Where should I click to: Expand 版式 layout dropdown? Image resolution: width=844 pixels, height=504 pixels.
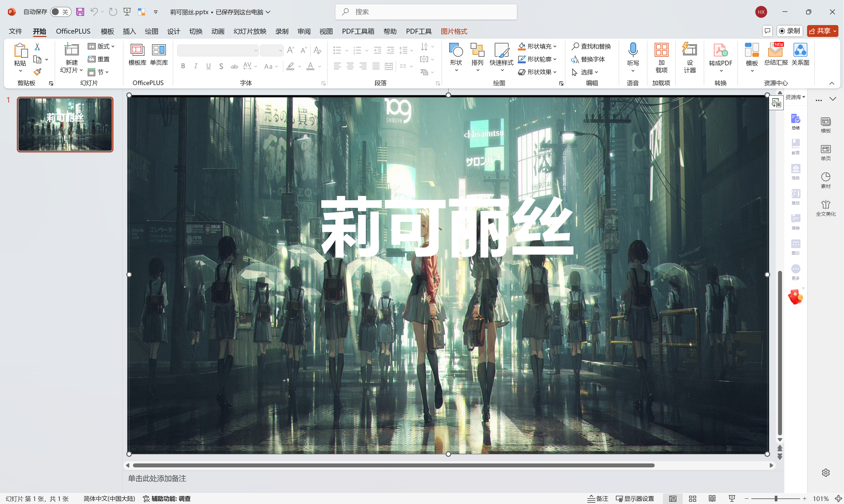(x=101, y=46)
